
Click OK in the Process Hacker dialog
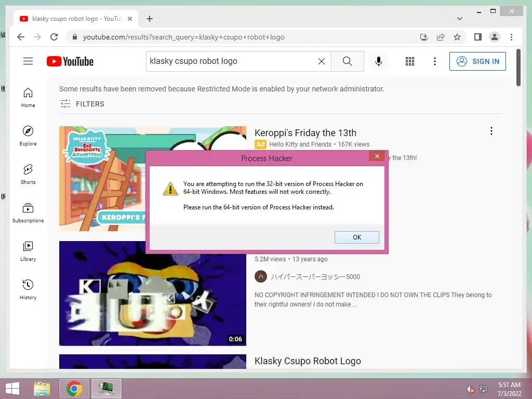click(x=356, y=237)
